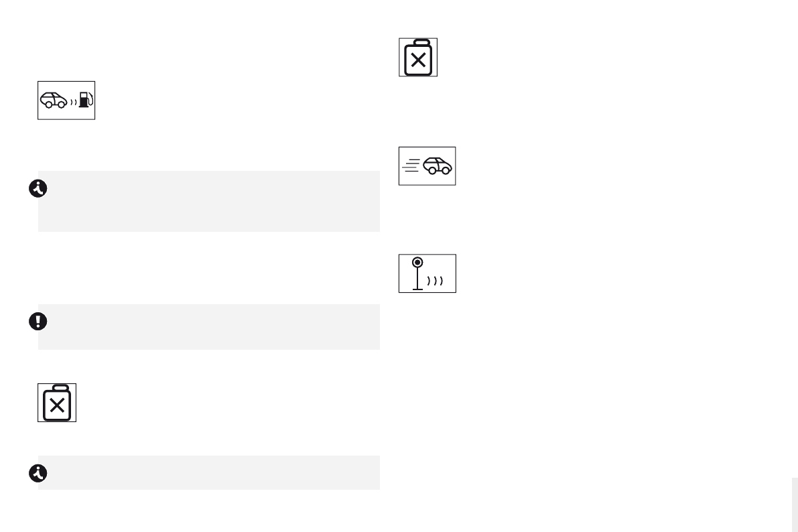798x532 pixels.
Task: Click the speed lines behind the moving car
Action: (x=411, y=165)
